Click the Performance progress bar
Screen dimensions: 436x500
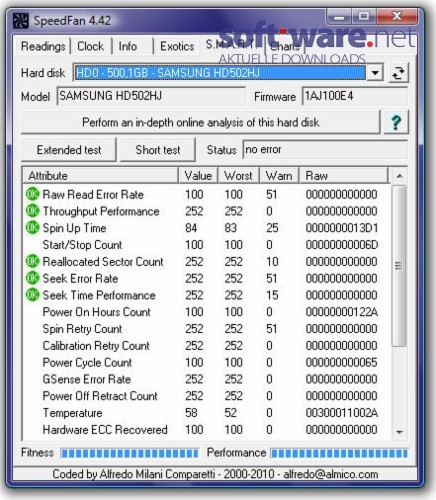pos(339,453)
